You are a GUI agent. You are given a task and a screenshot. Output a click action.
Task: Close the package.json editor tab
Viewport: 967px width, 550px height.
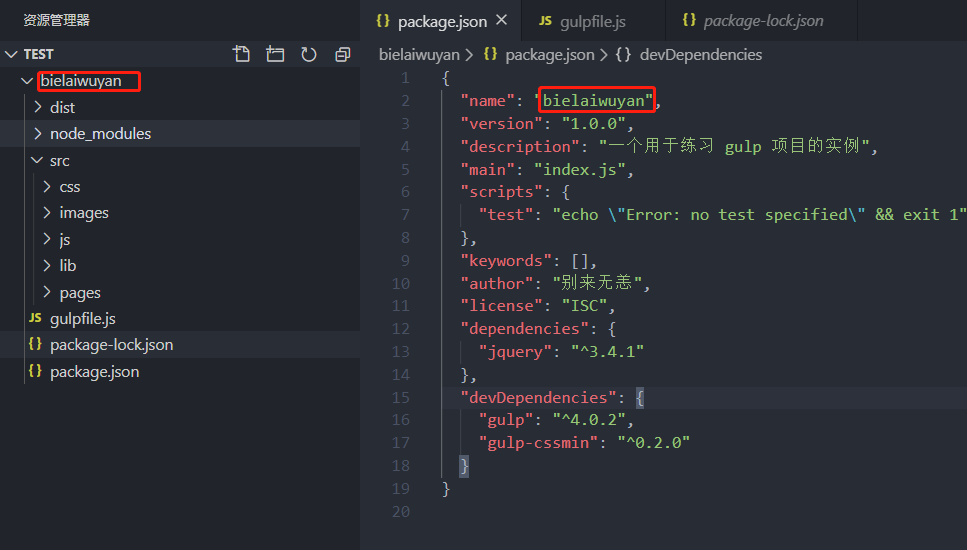(x=501, y=20)
